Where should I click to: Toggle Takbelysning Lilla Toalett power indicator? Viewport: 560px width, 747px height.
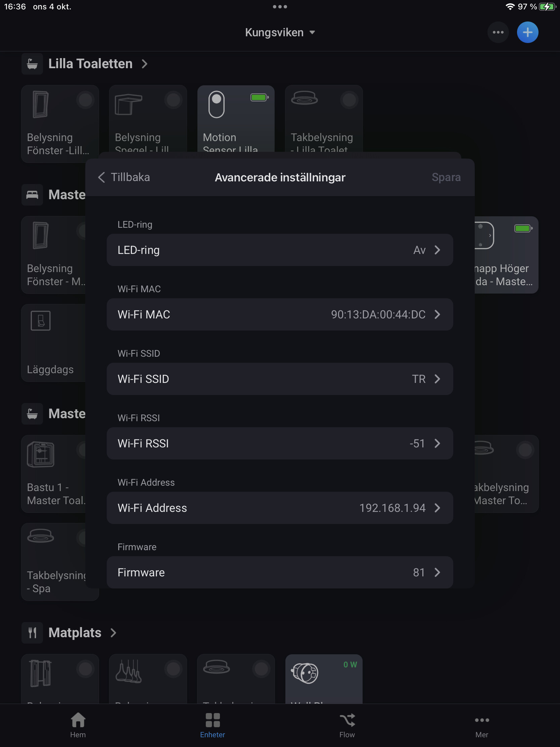pos(349,100)
